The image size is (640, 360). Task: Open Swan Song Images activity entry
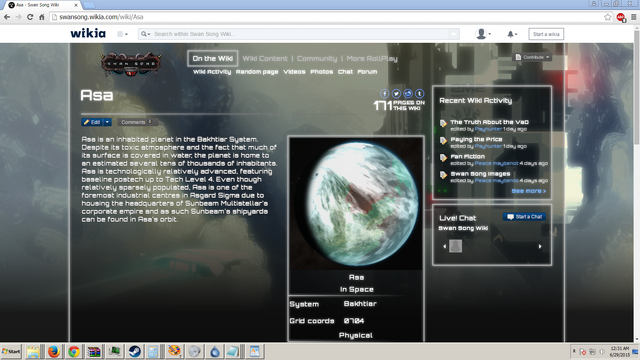pos(480,173)
